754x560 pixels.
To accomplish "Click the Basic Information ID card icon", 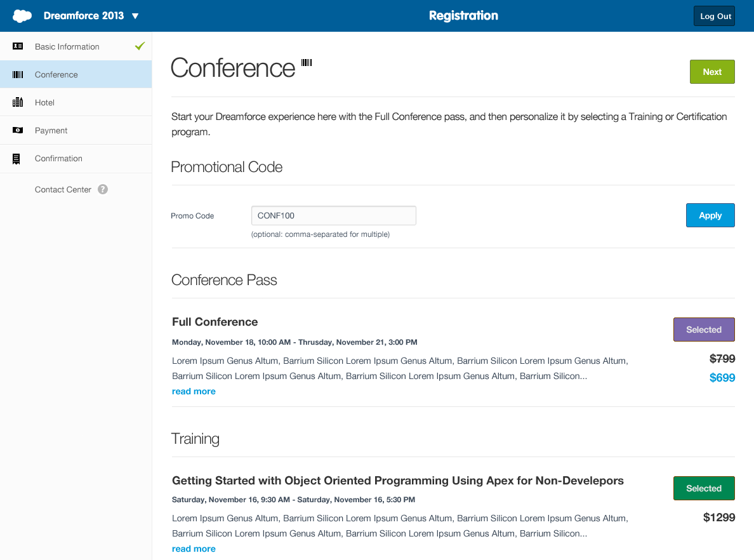I will click(x=18, y=46).
